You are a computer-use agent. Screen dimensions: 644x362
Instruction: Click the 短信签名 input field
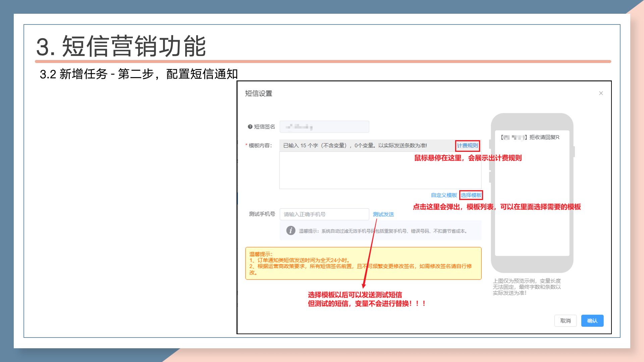click(324, 127)
